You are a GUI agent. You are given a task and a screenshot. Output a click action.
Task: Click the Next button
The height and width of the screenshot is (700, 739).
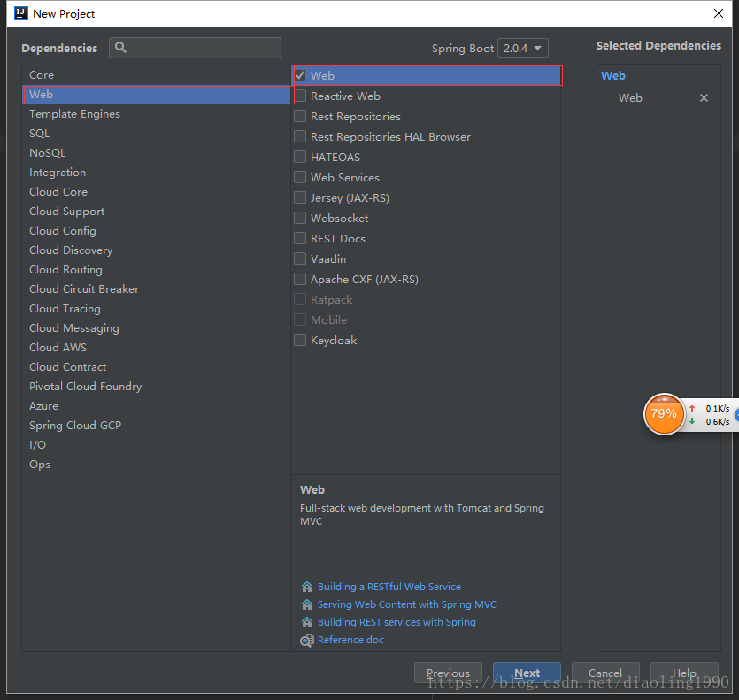(x=527, y=673)
